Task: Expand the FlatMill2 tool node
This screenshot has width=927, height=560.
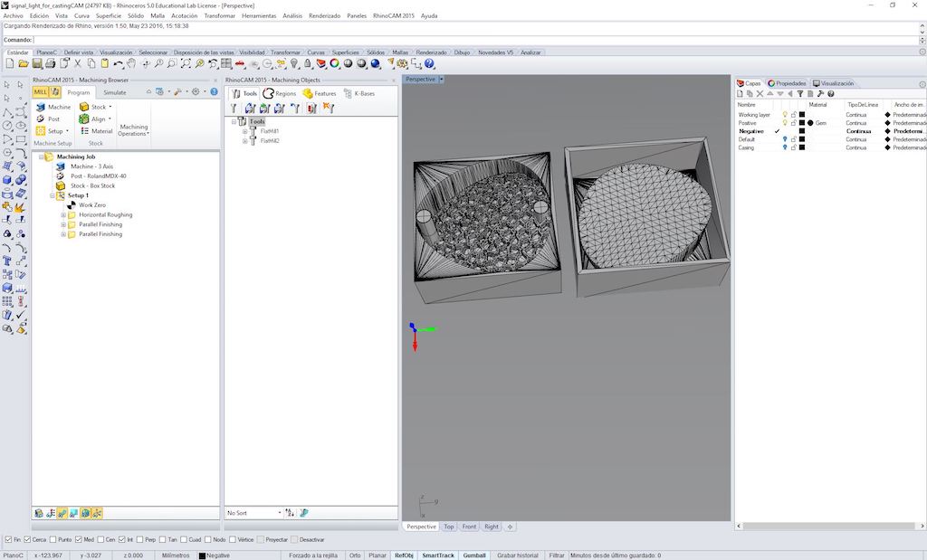Action: tap(244, 140)
